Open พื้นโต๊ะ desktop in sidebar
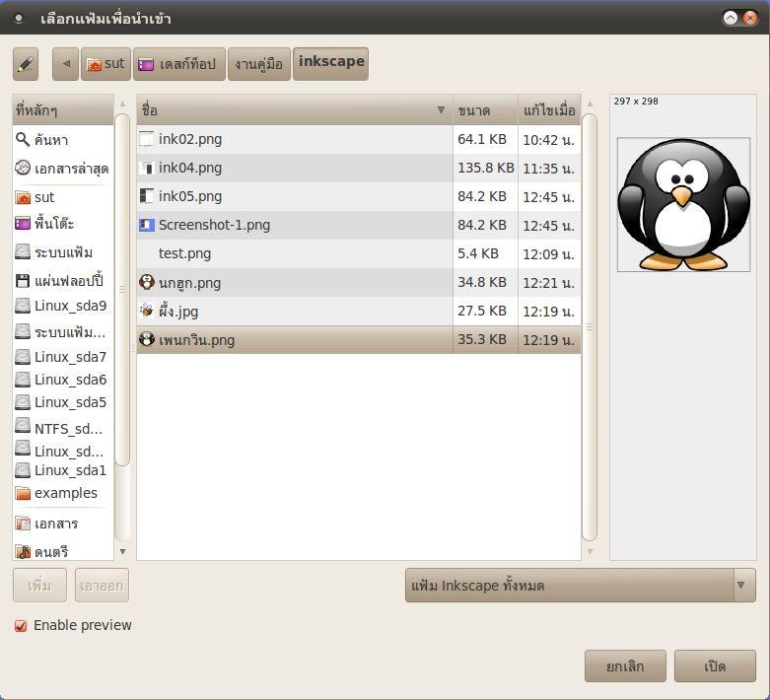The width and height of the screenshot is (770, 700). pyautogui.click(x=63, y=224)
